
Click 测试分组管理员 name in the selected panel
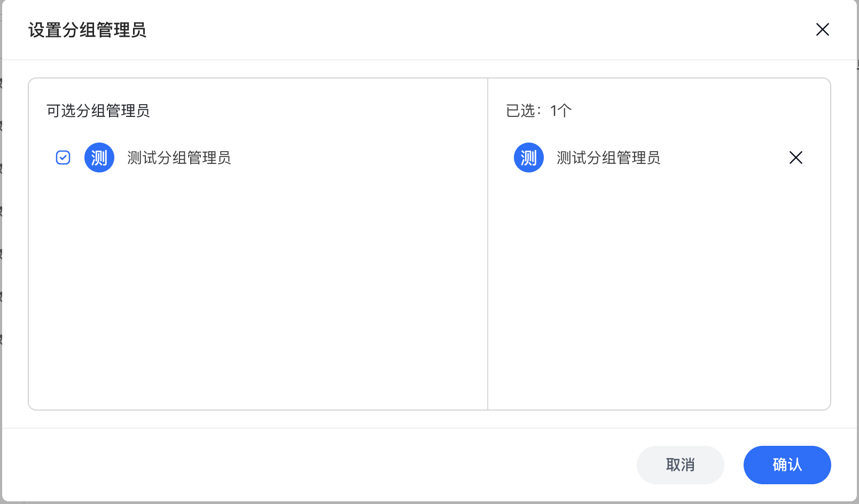click(608, 157)
